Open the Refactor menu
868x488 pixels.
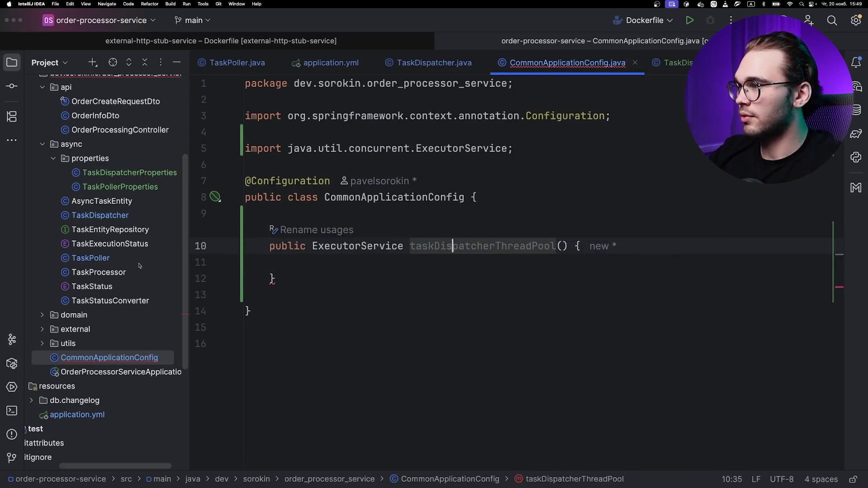coord(149,4)
